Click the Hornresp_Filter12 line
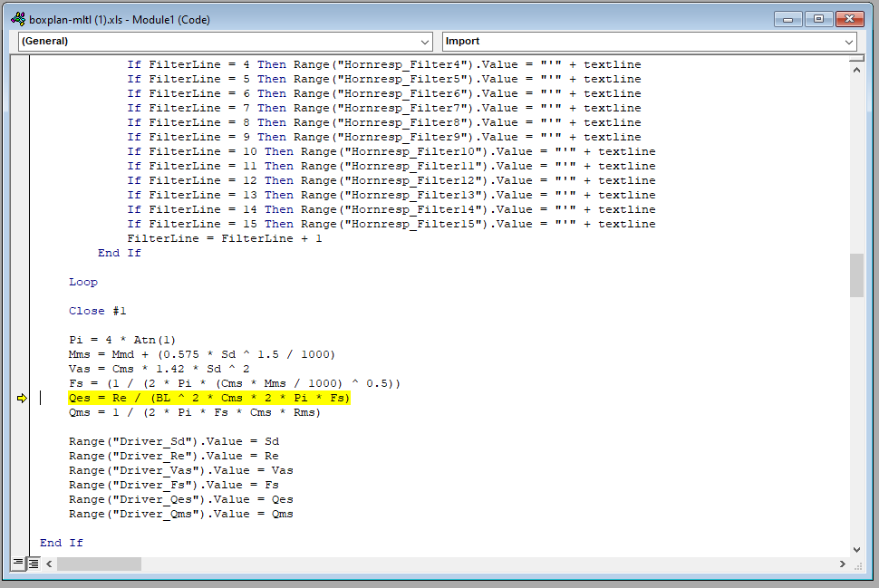The width and height of the screenshot is (879, 588). (391, 180)
